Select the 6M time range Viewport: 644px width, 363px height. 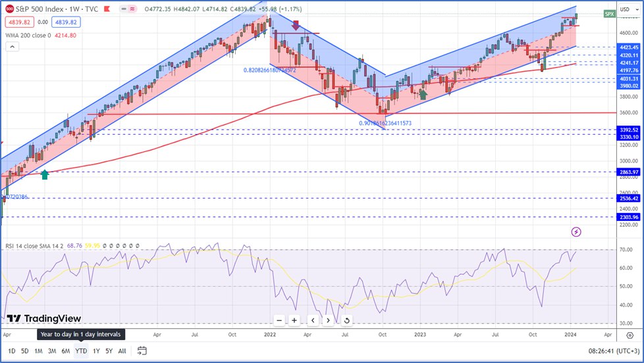click(65, 351)
